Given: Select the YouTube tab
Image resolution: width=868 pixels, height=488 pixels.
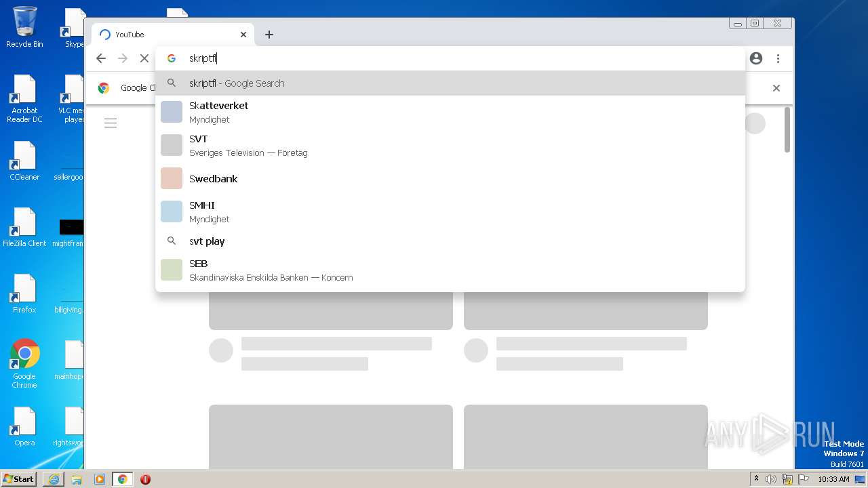Looking at the screenshot, I should click(172, 35).
